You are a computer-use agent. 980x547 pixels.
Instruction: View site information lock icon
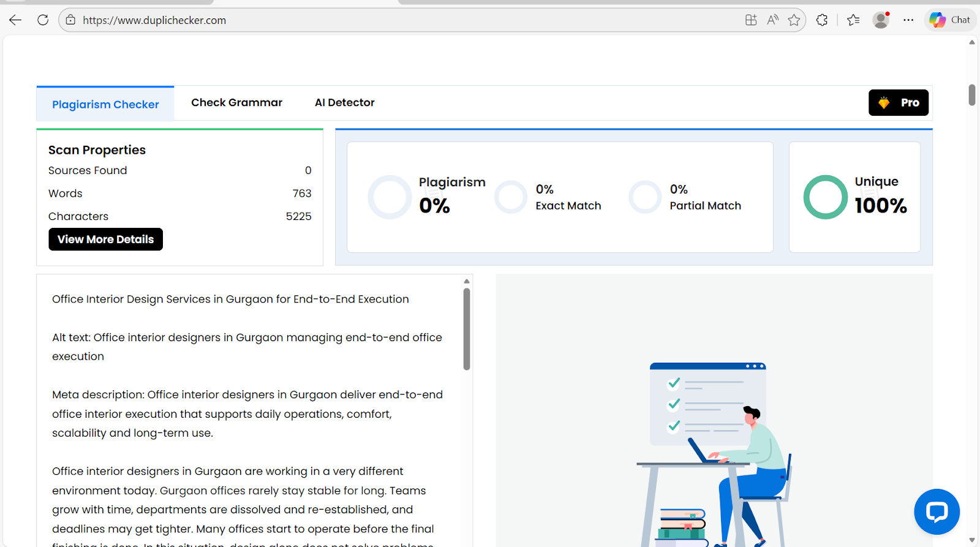click(71, 20)
